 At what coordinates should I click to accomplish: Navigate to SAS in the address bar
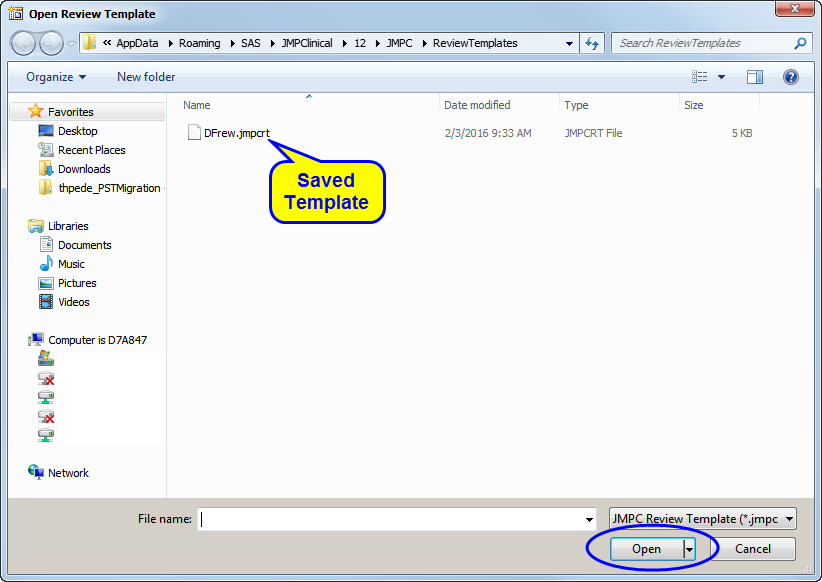click(251, 43)
